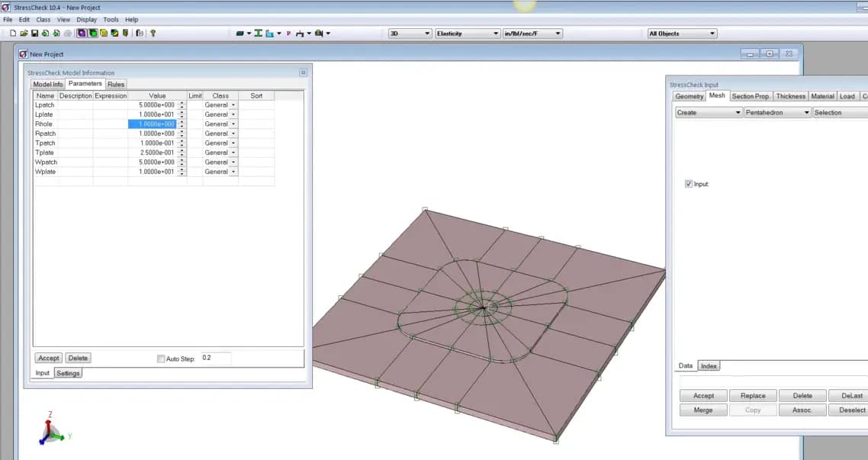
Task: Open Help using the question mark icon
Action: (x=153, y=33)
